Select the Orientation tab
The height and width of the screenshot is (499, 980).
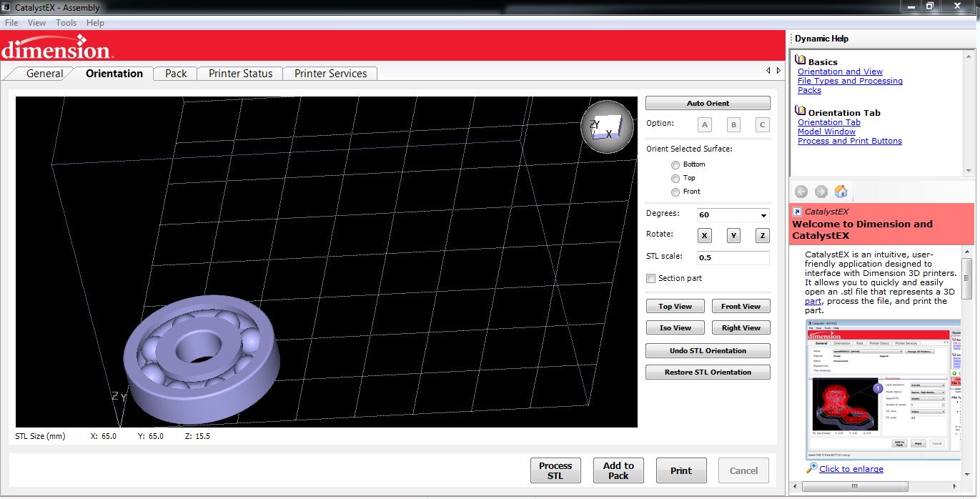(114, 74)
